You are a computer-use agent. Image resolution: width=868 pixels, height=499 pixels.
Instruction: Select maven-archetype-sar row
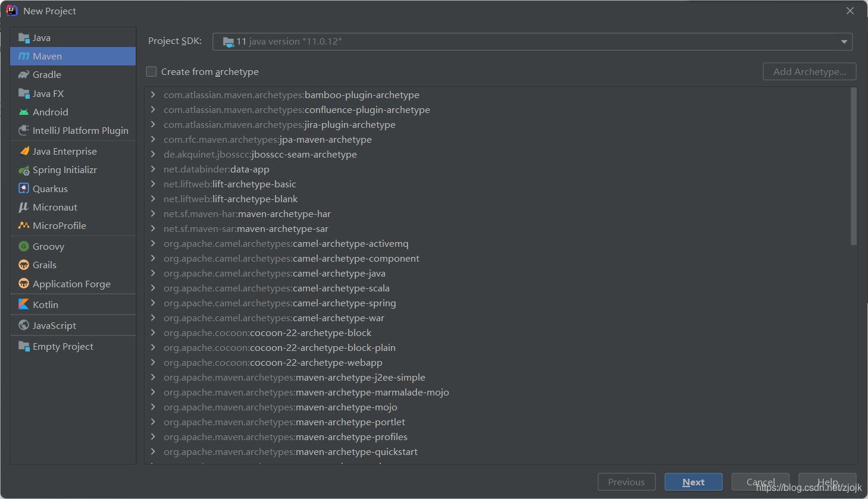(497, 228)
